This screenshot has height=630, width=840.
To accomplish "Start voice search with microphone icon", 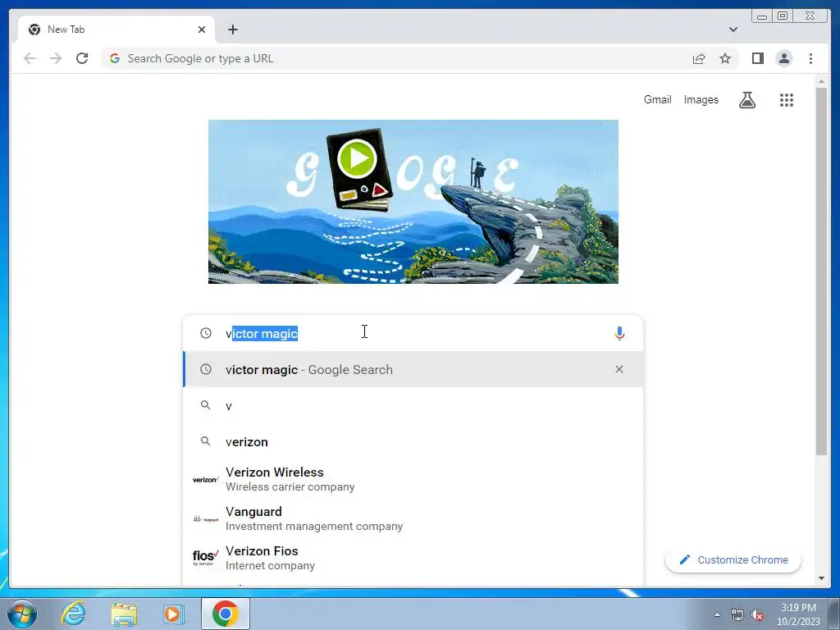I will [x=619, y=333].
